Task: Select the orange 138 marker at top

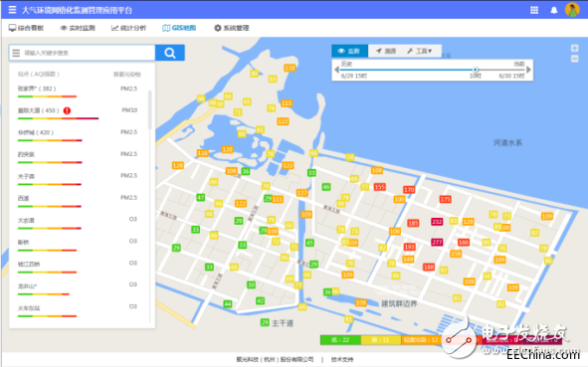Action: tap(290, 68)
